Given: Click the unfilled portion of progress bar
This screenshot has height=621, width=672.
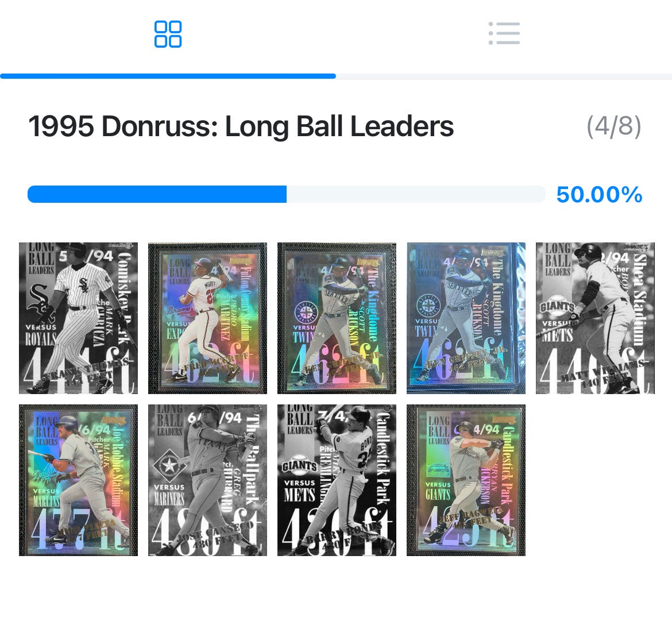Looking at the screenshot, I should [416, 194].
